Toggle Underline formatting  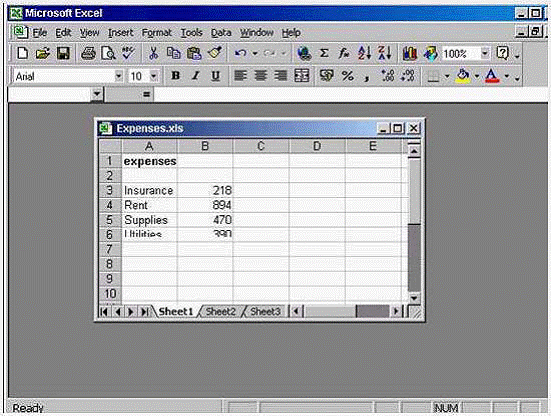pos(215,76)
